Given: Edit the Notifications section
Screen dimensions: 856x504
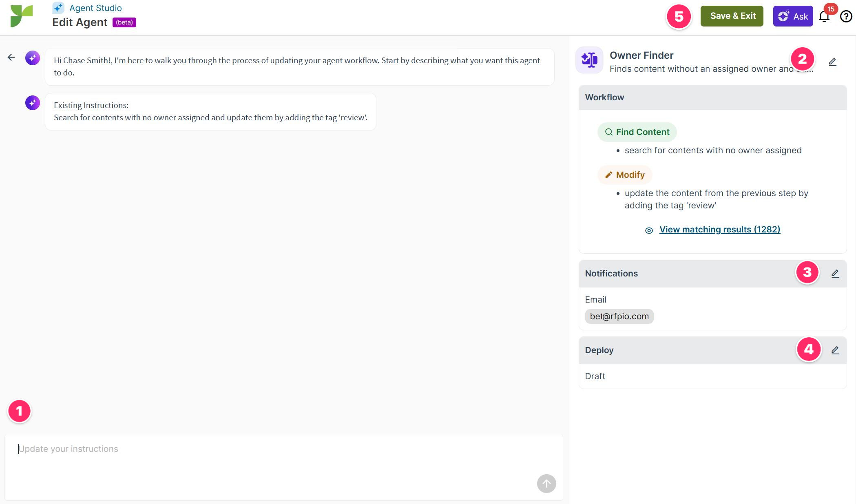Looking at the screenshot, I should point(835,274).
